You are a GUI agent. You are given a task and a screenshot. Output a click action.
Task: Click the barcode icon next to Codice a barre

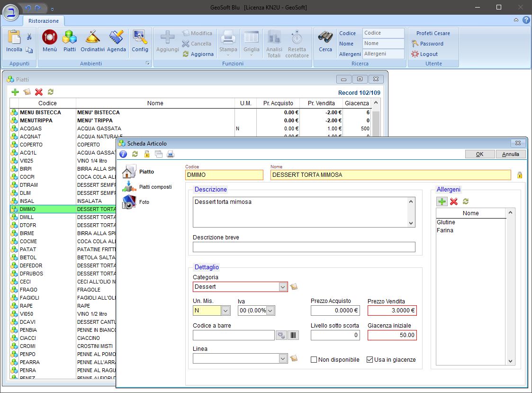(x=294, y=336)
